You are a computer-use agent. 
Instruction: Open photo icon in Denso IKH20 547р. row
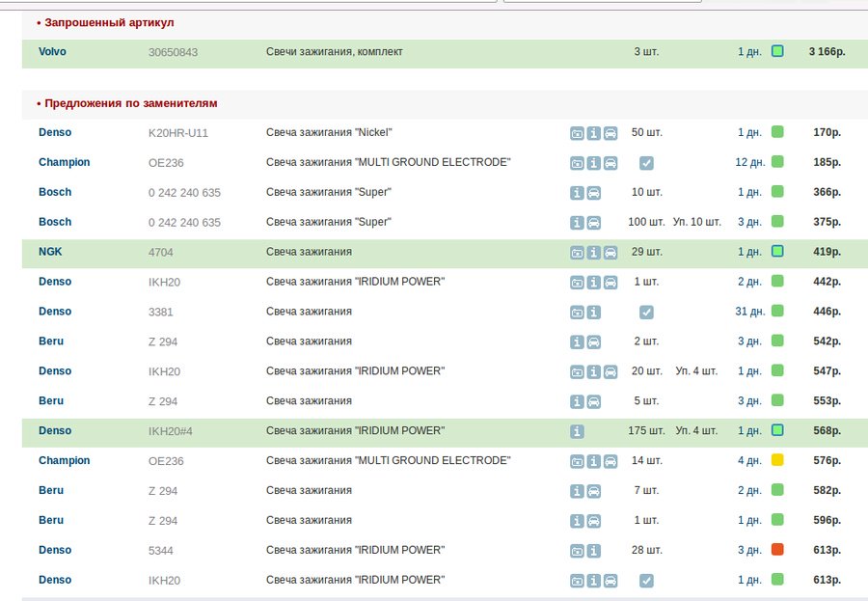(x=577, y=372)
